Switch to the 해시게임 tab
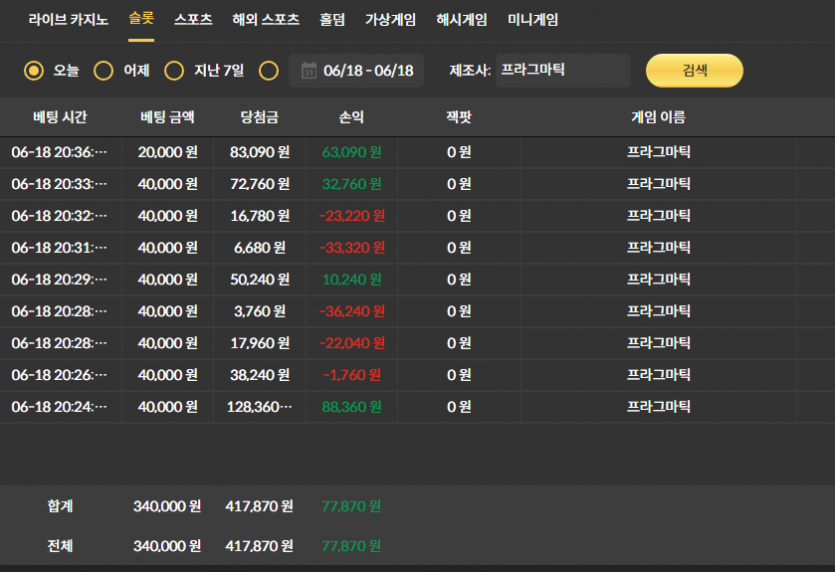The image size is (835, 572). (x=462, y=20)
